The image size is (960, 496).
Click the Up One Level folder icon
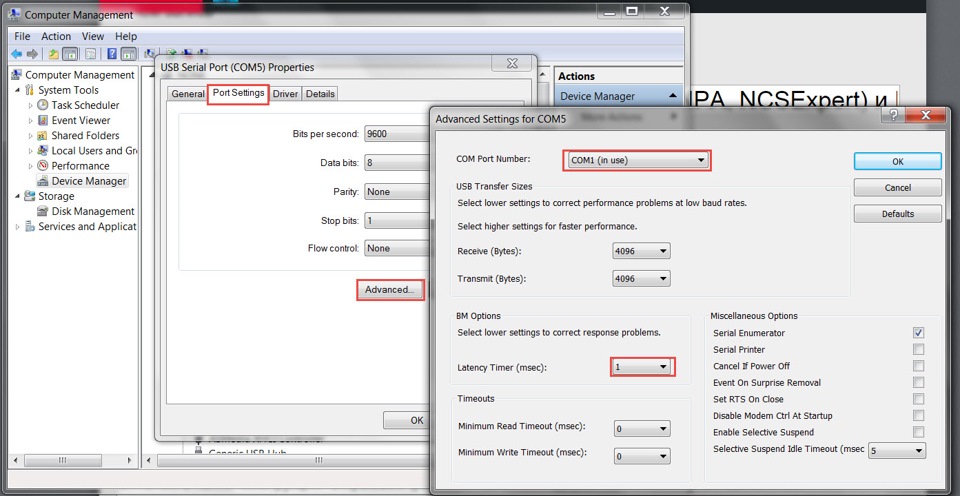click(51, 54)
